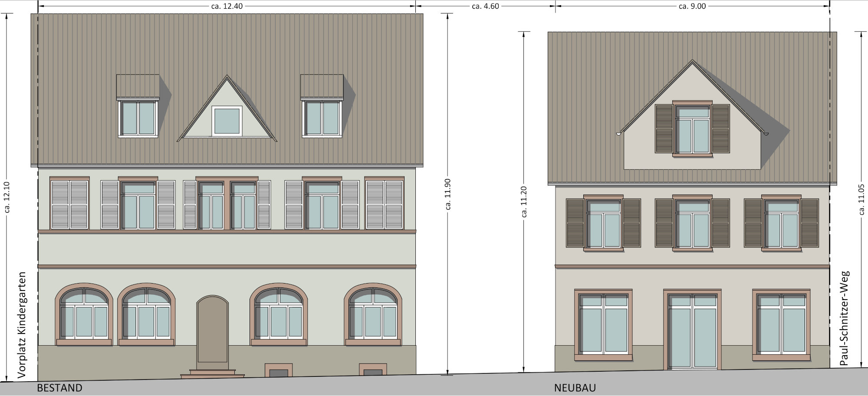This screenshot has height=396, width=868.
Task: Click the gabled dormer window of Neubau
Action: point(692,129)
